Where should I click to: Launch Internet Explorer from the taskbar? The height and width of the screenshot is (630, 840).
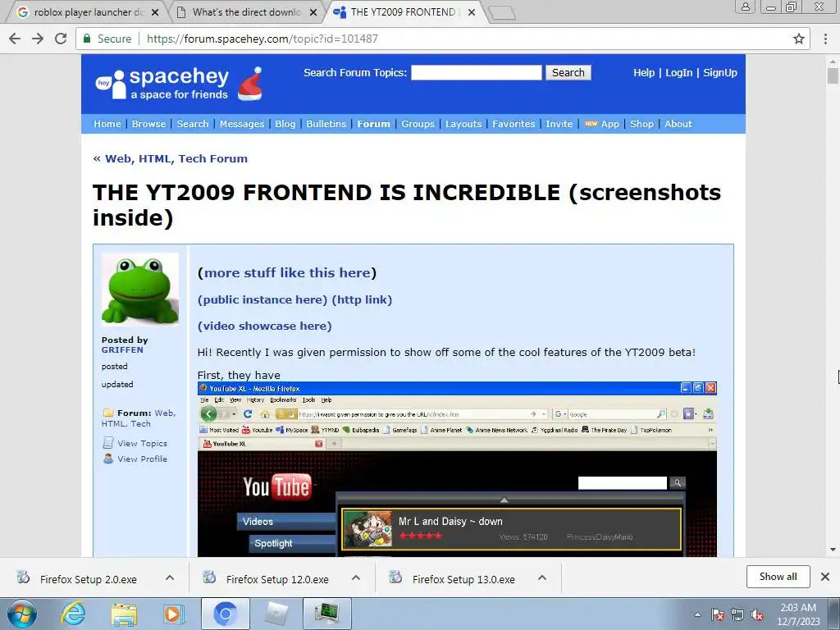tap(73, 614)
